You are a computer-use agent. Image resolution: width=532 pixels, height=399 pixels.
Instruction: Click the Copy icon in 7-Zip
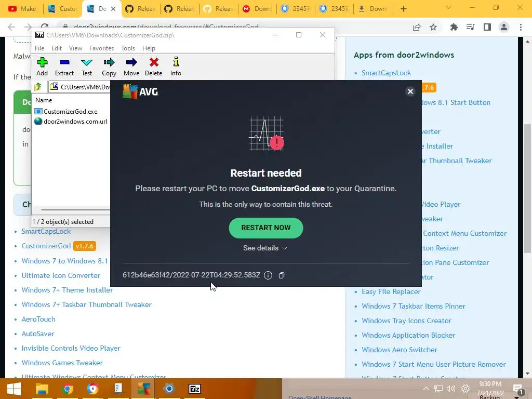[x=109, y=66]
